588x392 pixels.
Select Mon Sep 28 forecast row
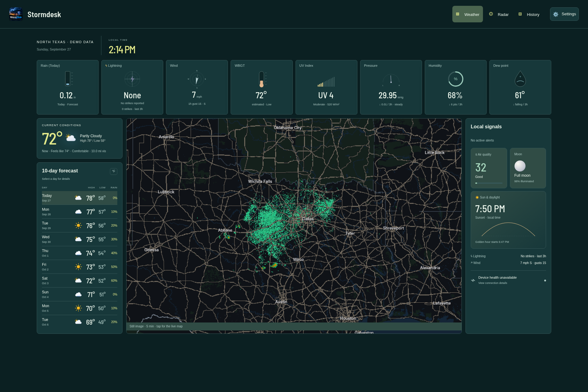tap(80, 212)
